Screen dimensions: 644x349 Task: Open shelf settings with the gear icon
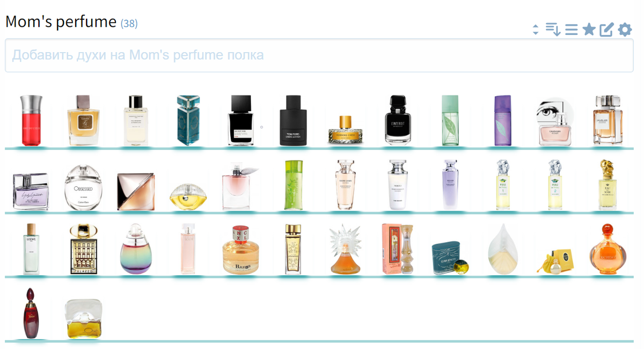tap(625, 30)
